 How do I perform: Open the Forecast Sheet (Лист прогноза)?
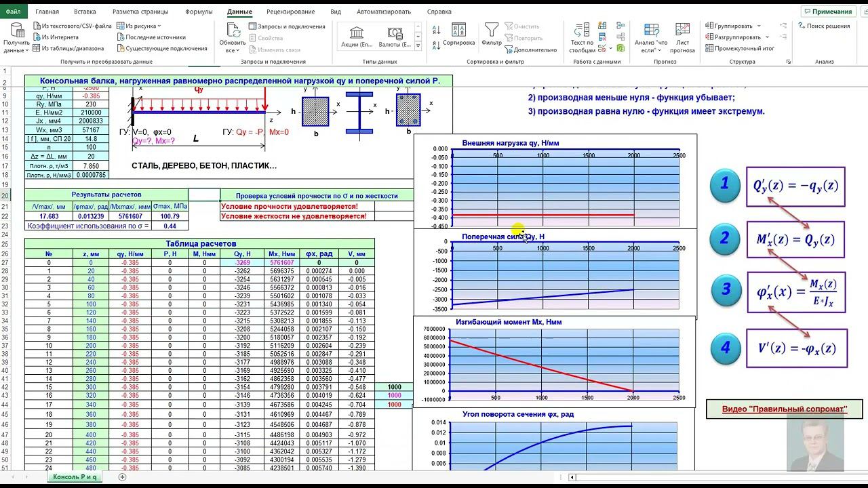682,38
